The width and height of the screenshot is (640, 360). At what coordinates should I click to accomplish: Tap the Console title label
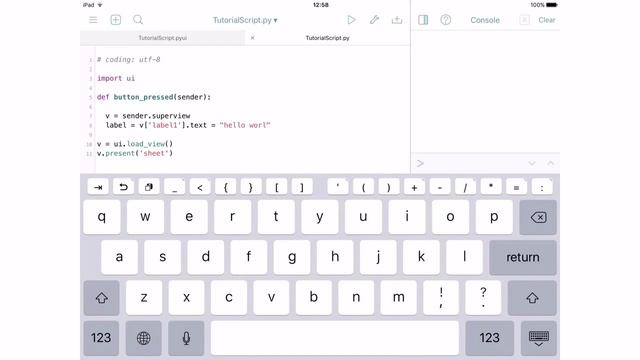click(485, 20)
